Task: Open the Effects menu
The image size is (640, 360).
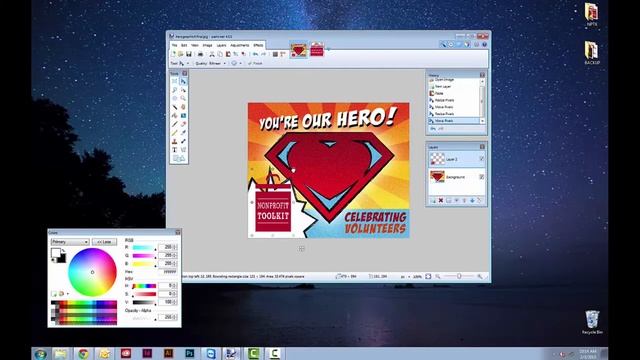Action: (x=258, y=45)
